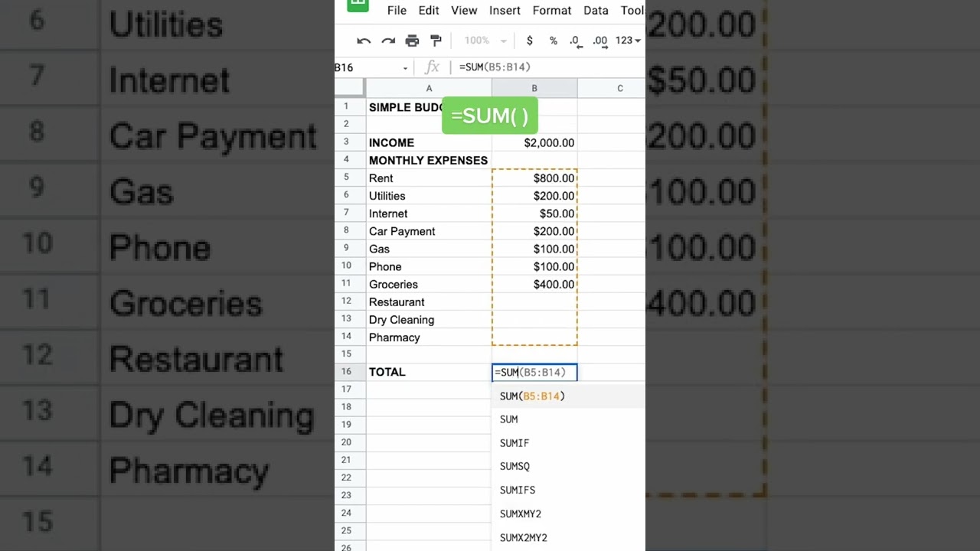Viewport: 980px width, 551px height.
Task: Open the Insert menu
Action: tap(505, 10)
